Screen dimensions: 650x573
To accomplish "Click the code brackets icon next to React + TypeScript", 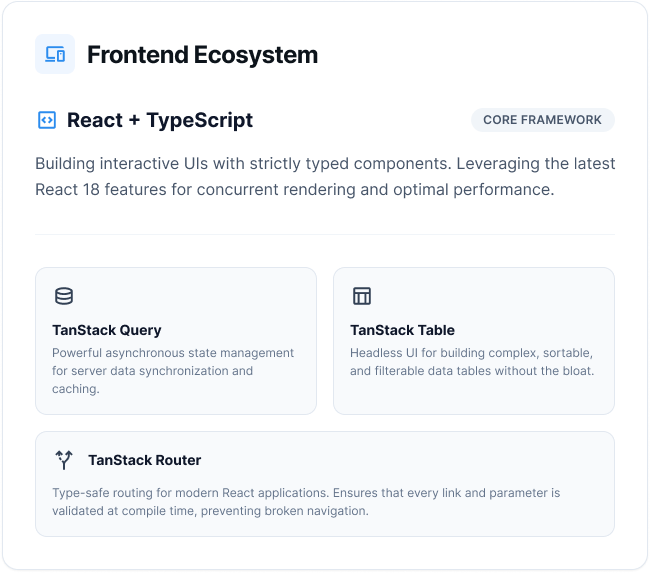I will coord(47,120).
